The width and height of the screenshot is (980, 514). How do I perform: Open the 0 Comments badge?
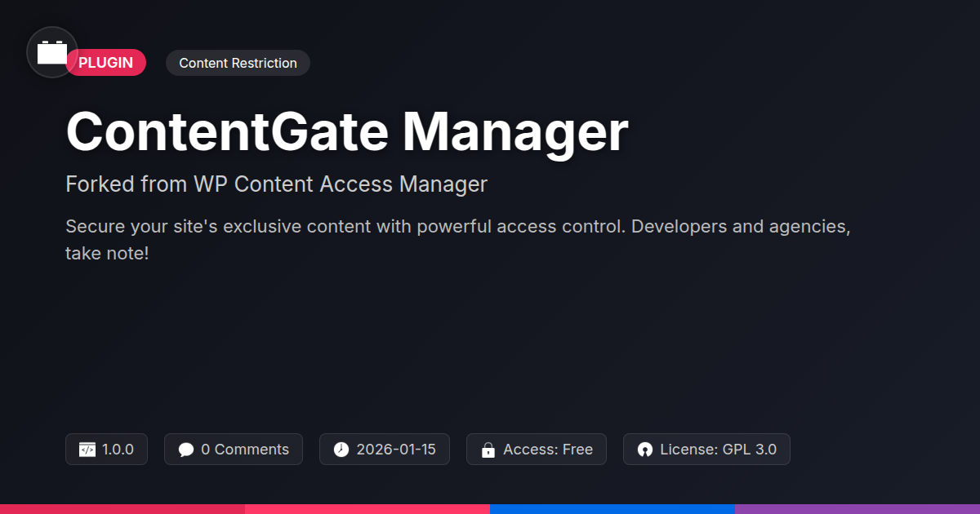pos(234,450)
